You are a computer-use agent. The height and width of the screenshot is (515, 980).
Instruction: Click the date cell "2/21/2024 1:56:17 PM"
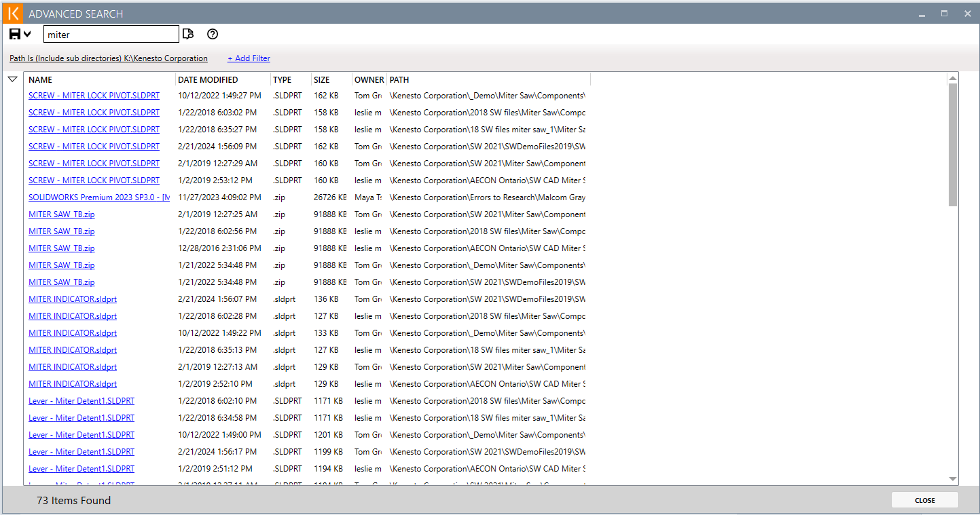[217, 452]
